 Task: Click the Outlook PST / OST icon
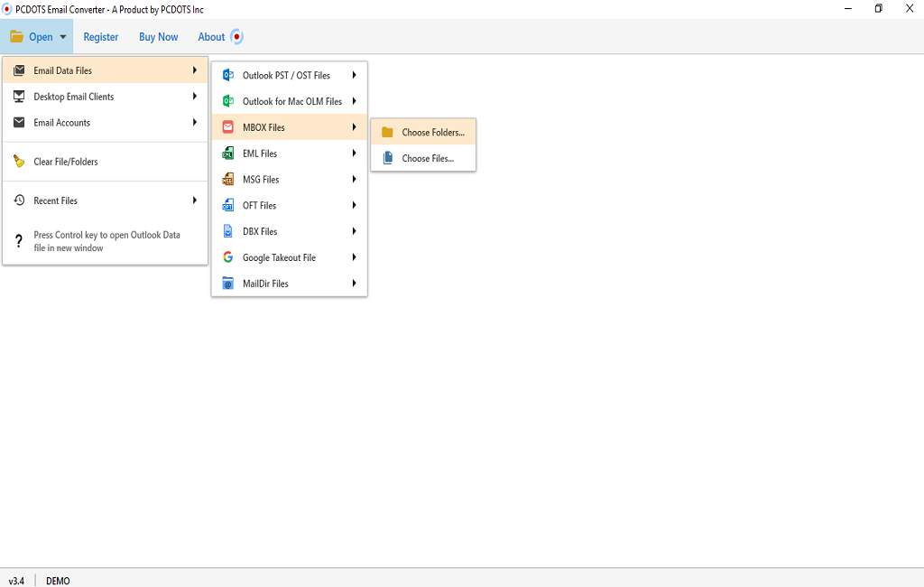227,75
